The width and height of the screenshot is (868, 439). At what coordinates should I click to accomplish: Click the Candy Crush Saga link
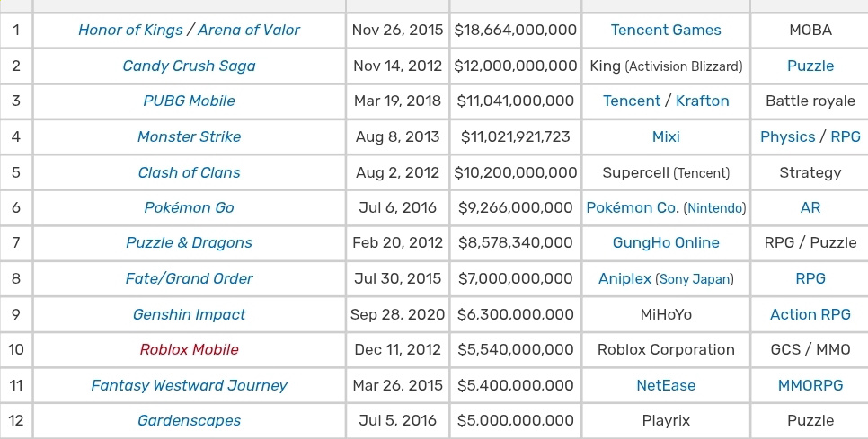pos(189,66)
